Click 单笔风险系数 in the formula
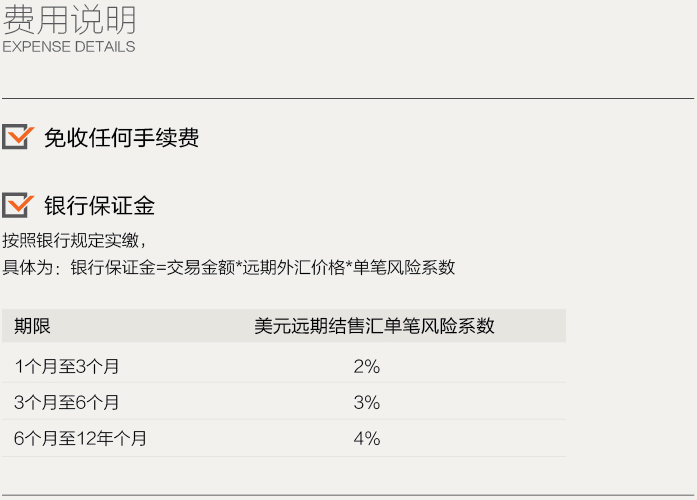Screen dimensions: 697x500 (x=404, y=268)
